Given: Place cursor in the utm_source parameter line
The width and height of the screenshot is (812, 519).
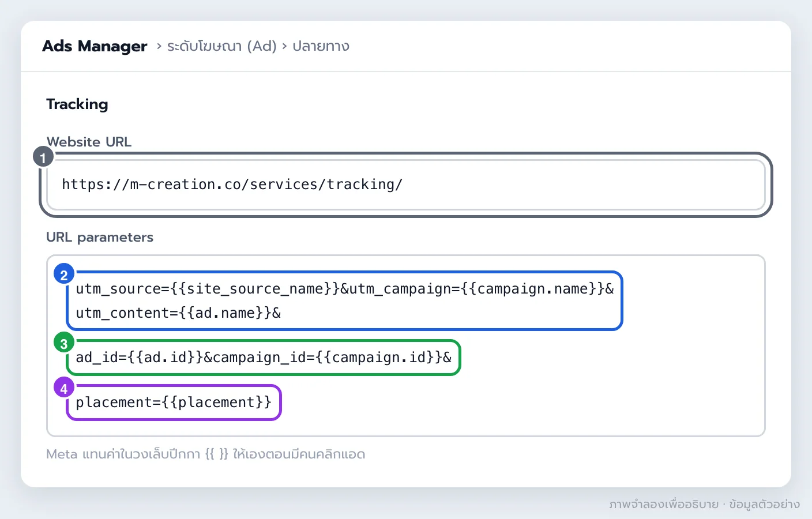Looking at the screenshot, I should (x=345, y=288).
